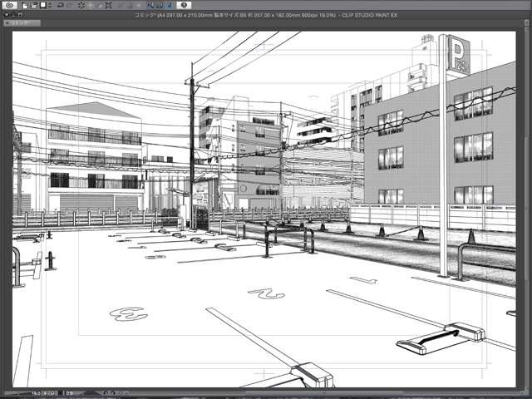Zoom out using the status bar minus icon
This screenshot has height=399, width=532.
(x=45, y=393)
